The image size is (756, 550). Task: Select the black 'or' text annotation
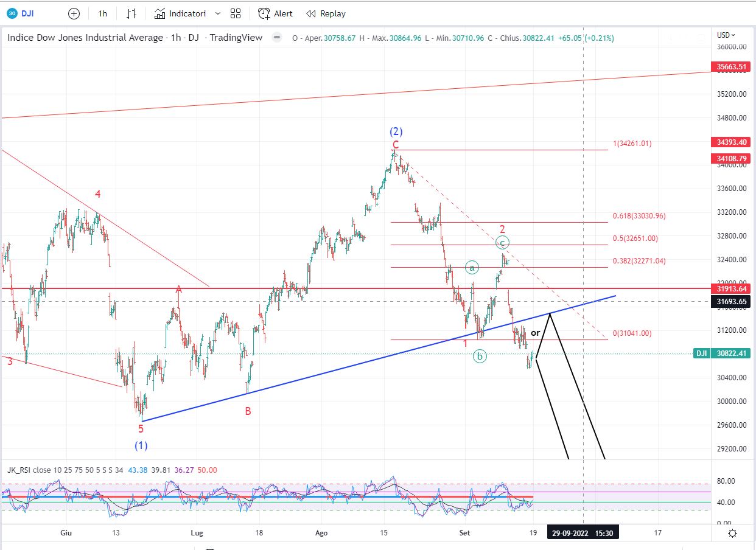536,333
